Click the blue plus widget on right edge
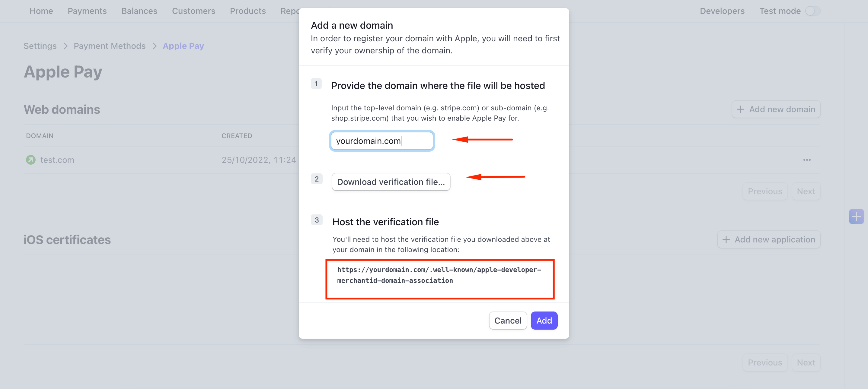The width and height of the screenshot is (868, 389). pyautogui.click(x=856, y=216)
